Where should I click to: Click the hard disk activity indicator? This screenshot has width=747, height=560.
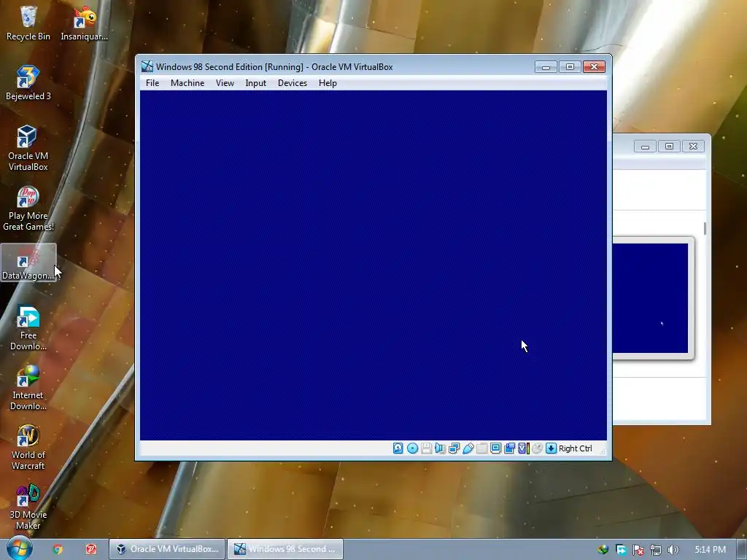(398, 448)
